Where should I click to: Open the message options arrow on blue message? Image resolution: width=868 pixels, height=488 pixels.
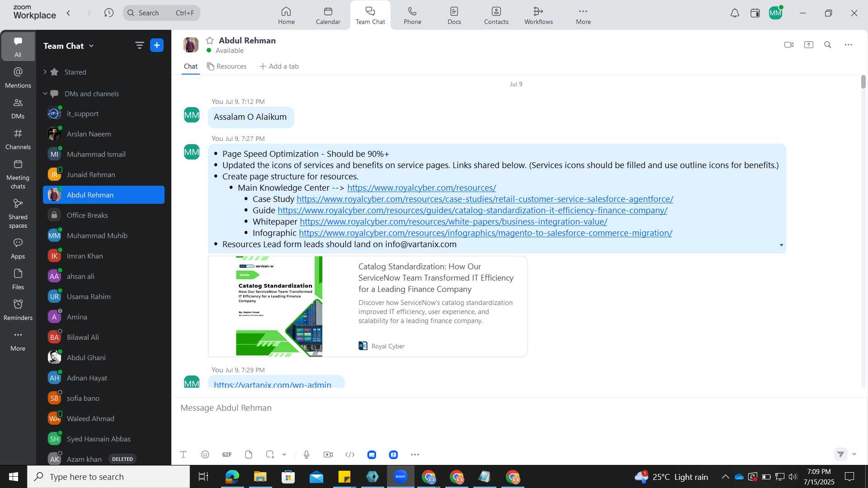(781, 245)
